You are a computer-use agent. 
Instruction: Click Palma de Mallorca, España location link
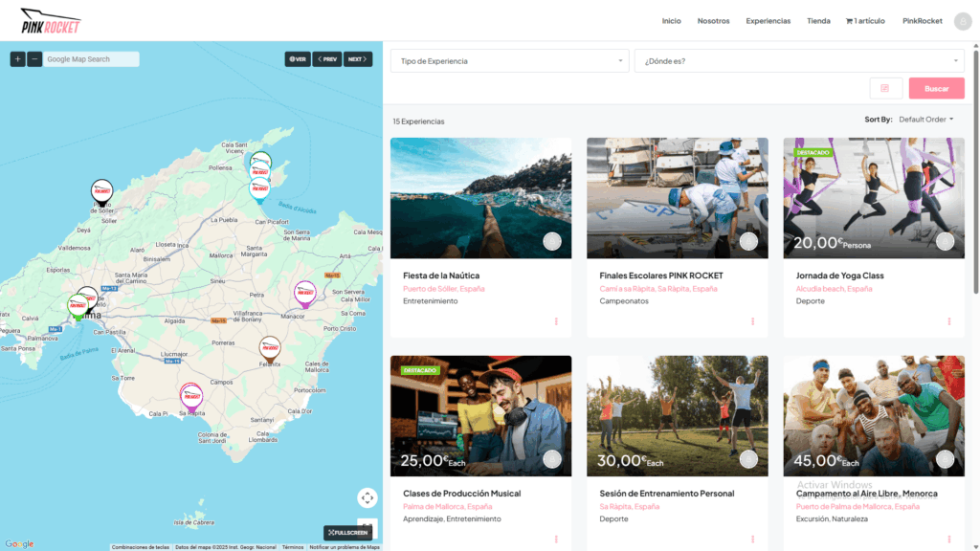tap(448, 507)
